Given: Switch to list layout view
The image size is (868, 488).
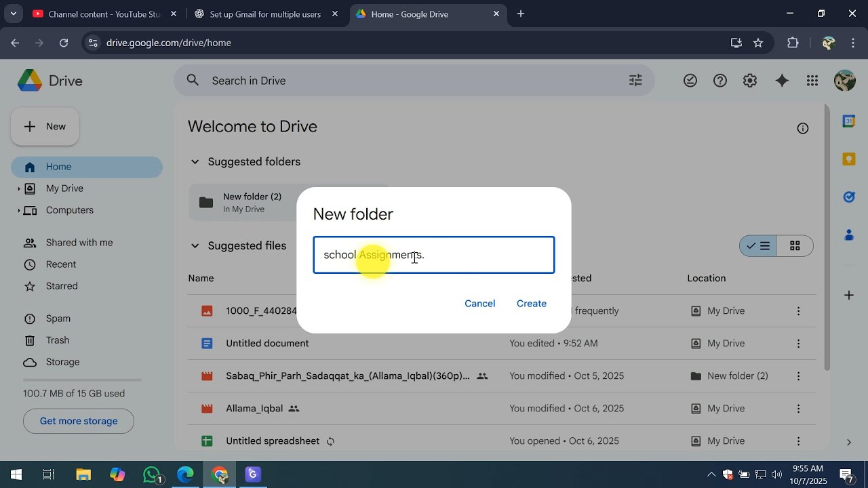Looking at the screenshot, I should click(758, 246).
